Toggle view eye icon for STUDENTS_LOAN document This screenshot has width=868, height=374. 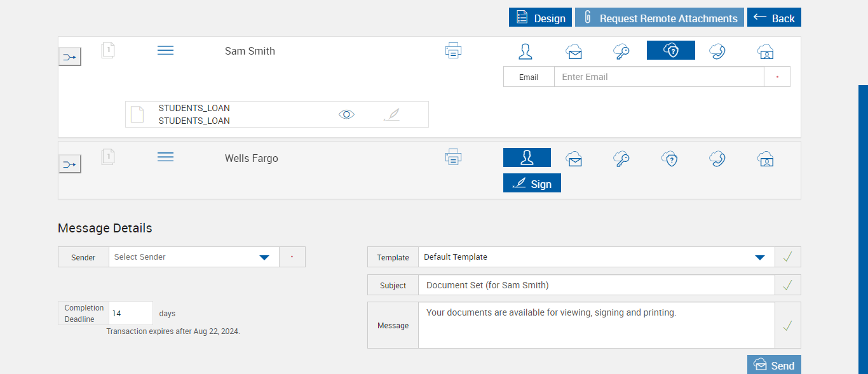[346, 114]
